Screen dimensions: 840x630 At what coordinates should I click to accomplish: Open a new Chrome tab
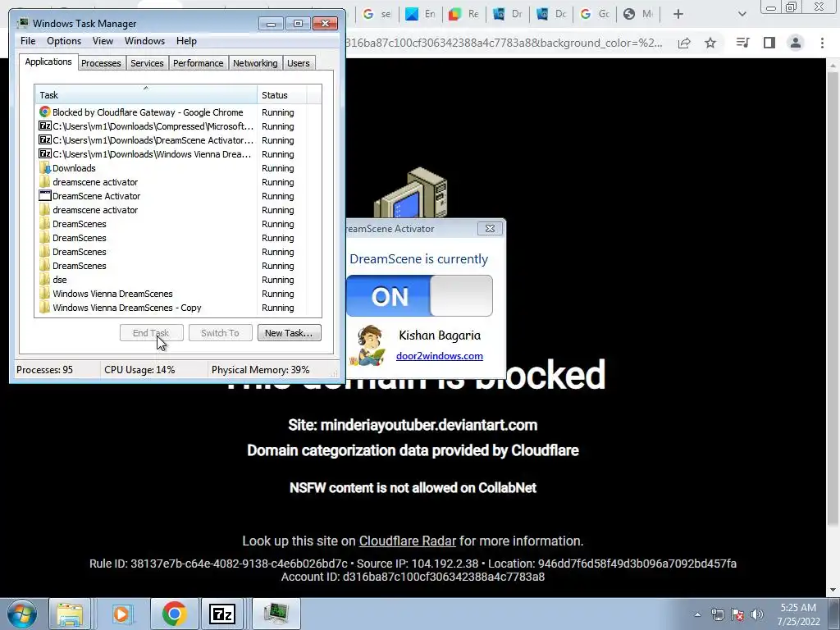[x=678, y=14]
